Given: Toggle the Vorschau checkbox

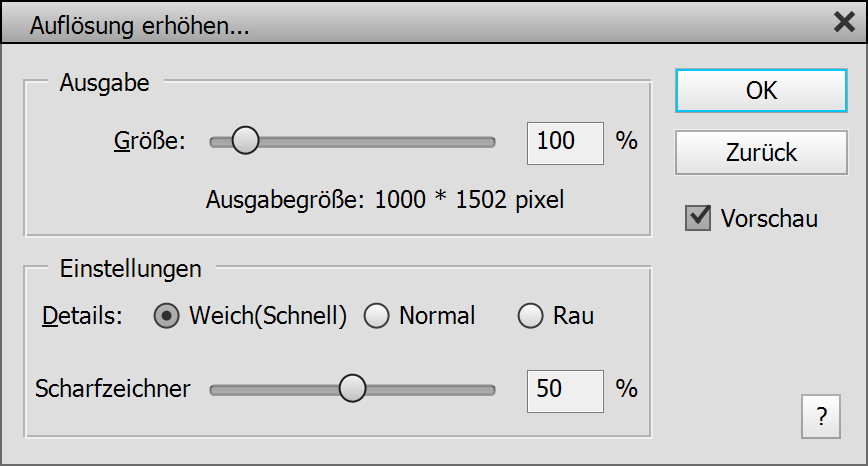Looking at the screenshot, I should tap(697, 218).
